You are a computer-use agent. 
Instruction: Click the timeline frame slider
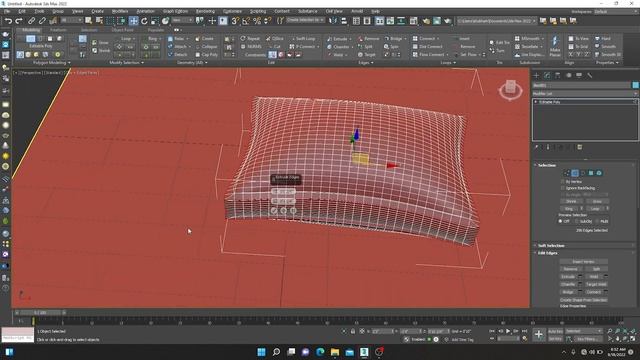click(41, 313)
